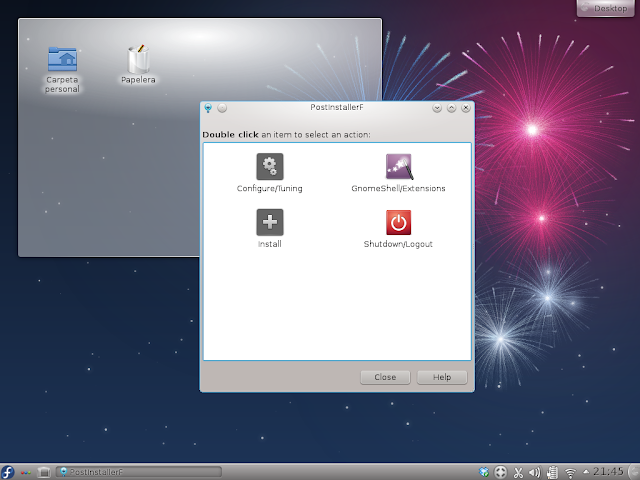Click the Shutdown/Logout label
This screenshot has width=640, height=480.
[x=398, y=244]
